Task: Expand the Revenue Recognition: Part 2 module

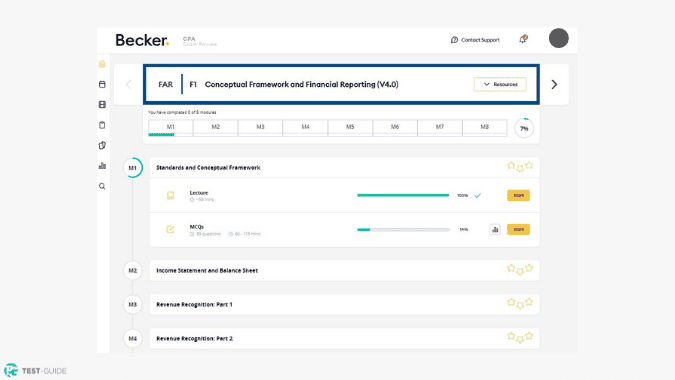Action: (x=344, y=338)
